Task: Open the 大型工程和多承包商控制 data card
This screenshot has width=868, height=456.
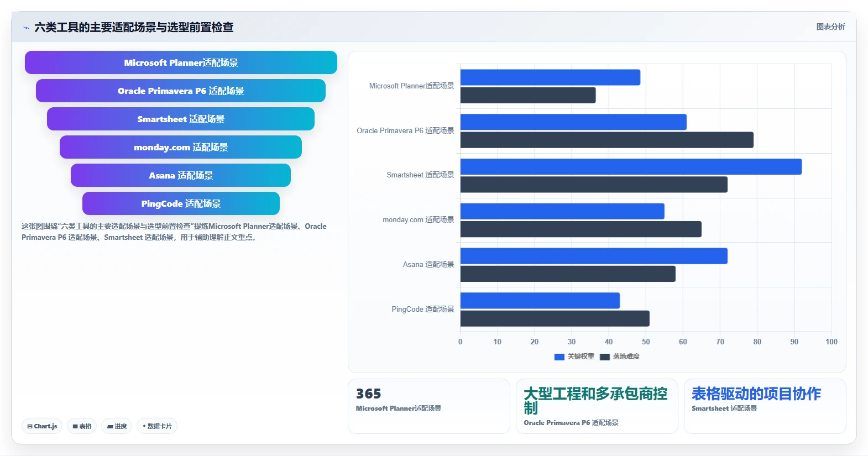Action: [x=597, y=406]
